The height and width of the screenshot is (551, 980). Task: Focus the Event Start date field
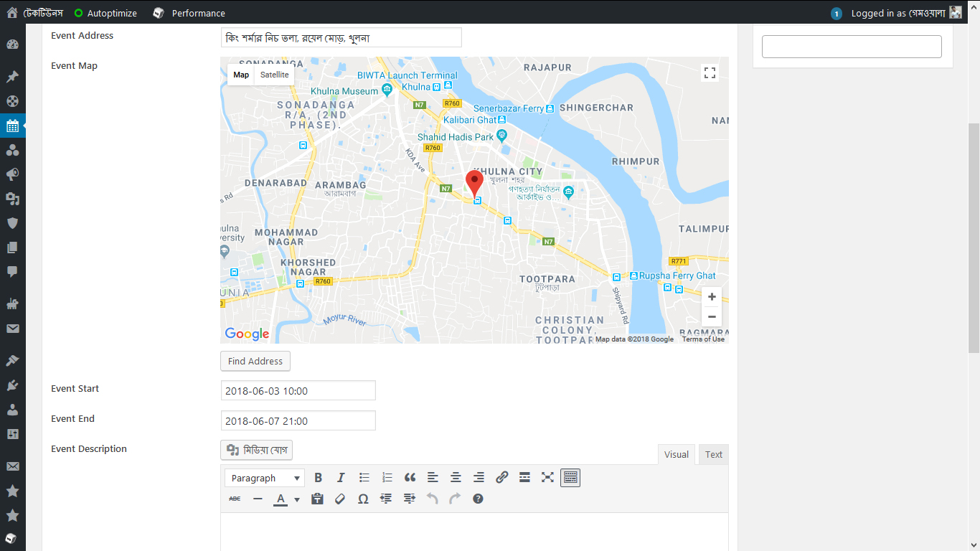click(298, 390)
